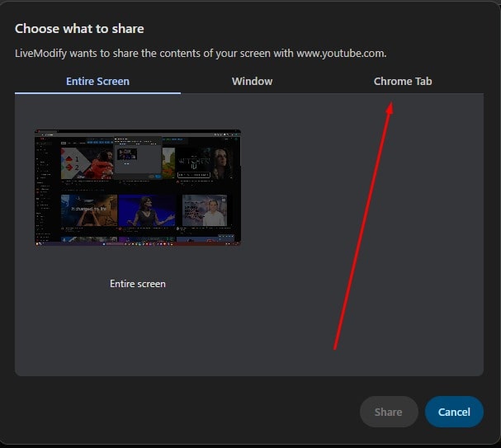Click the LiveModify sharing description text
The height and width of the screenshot is (448, 501).
pyautogui.click(x=201, y=54)
